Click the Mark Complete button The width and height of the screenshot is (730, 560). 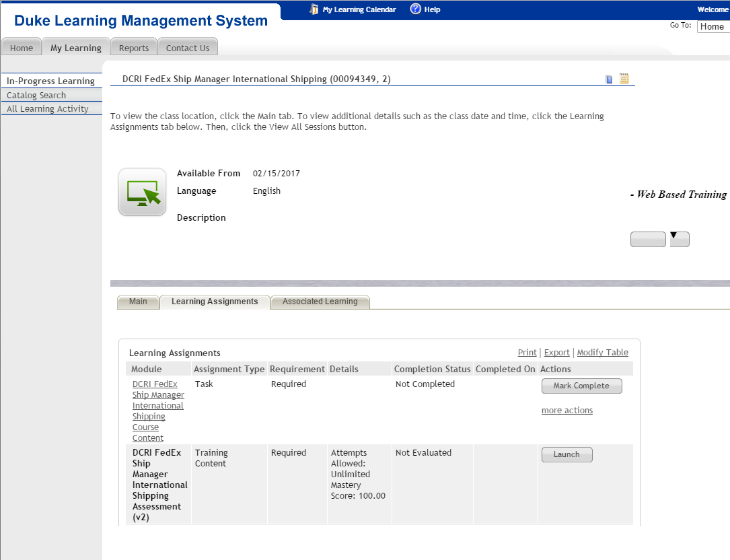(581, 386)
